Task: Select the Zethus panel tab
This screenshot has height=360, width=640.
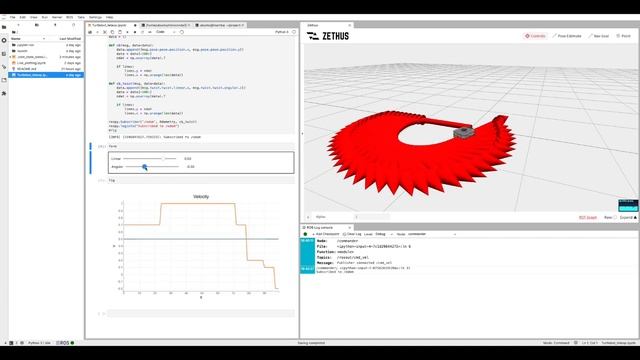Action: pos(327,25)
